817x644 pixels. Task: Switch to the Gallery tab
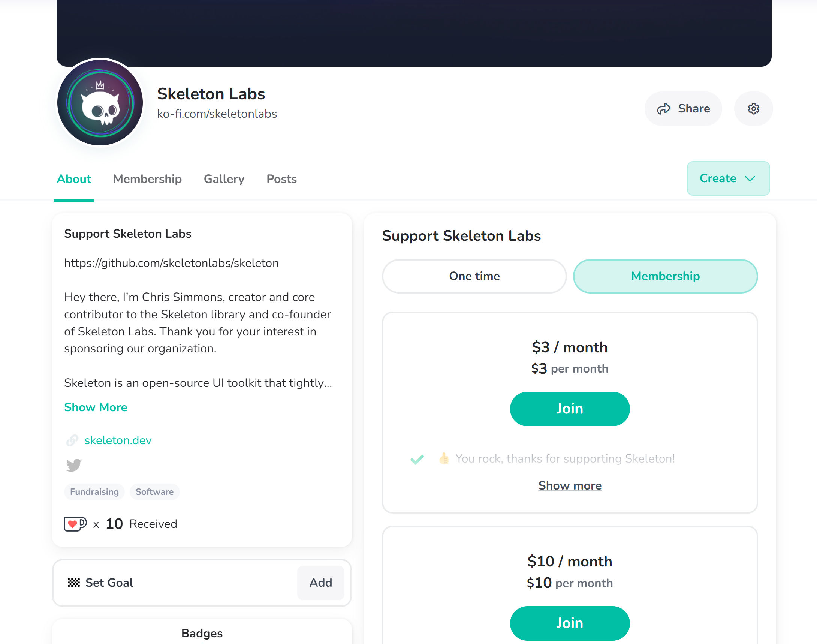pos(224,179)
